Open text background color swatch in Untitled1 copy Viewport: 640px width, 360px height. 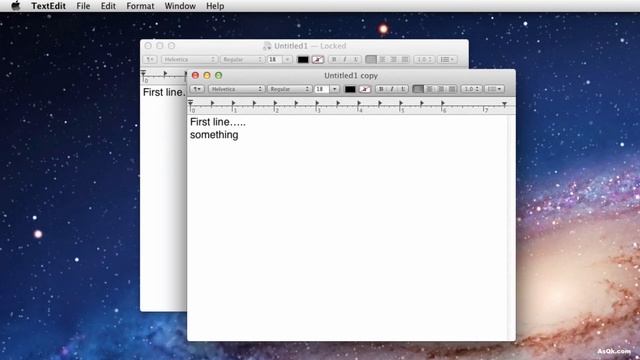(x=364, y=89)
